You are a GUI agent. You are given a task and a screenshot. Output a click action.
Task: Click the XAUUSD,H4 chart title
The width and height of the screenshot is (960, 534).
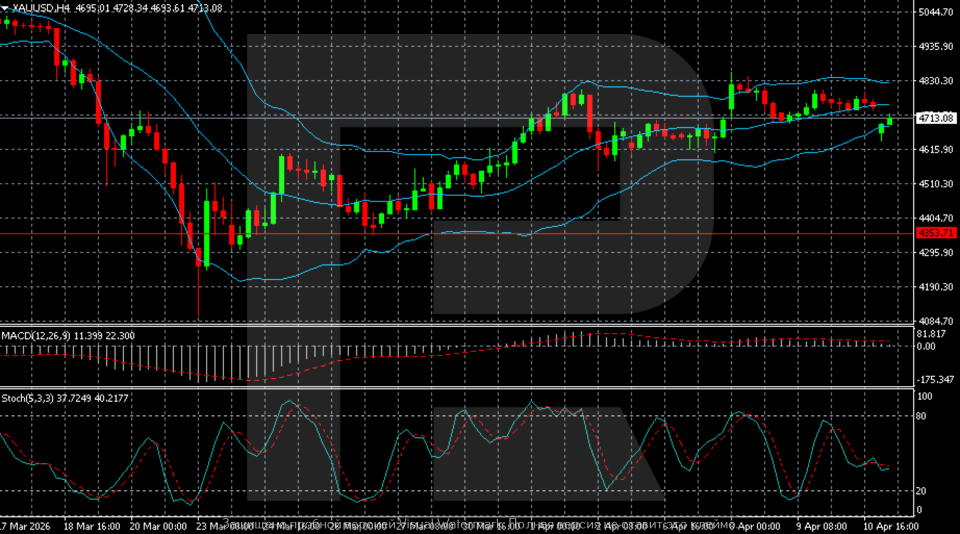click(x=40, y=8)
